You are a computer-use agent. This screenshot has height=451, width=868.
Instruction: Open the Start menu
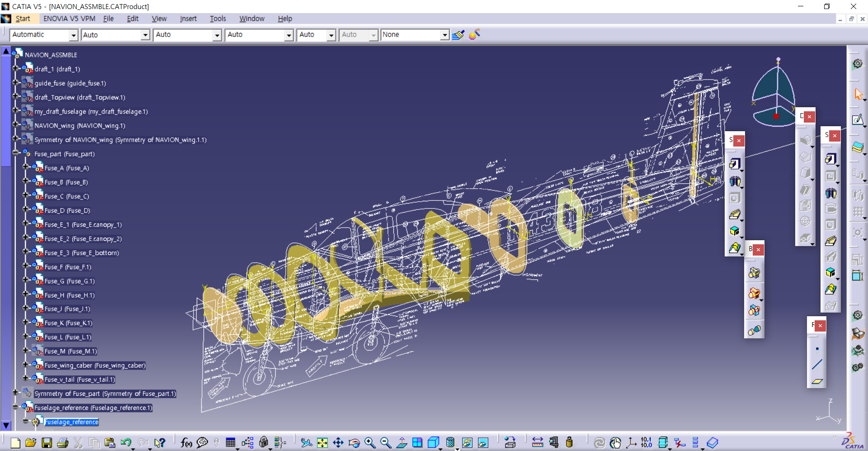23,19
